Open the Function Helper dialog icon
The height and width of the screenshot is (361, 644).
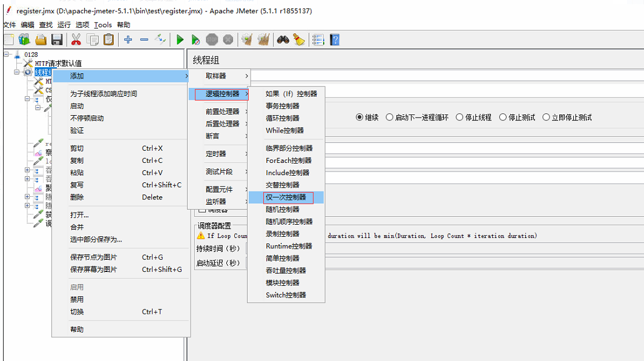pyautogui.click(x=318, y=40)
